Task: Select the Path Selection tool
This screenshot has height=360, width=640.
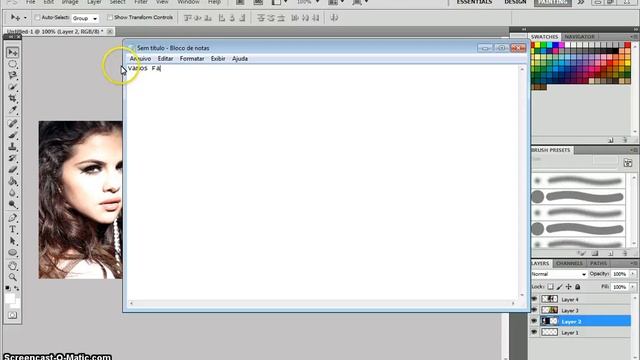Action: click(13, 241)
